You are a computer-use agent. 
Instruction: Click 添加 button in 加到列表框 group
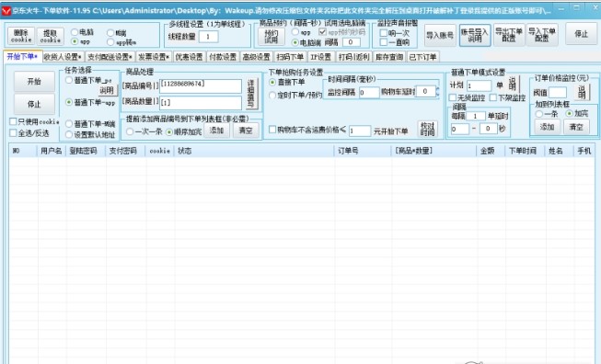547,127
